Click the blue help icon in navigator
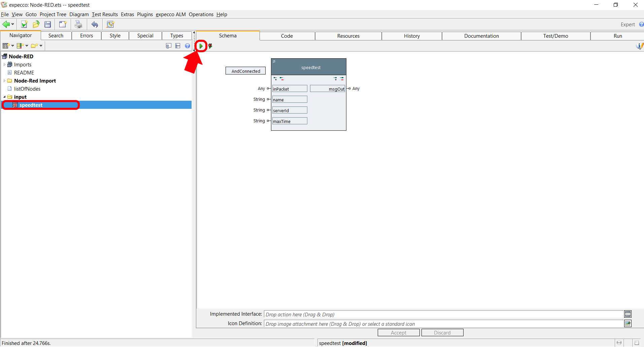The image size is (644, 347). [188, 46]
